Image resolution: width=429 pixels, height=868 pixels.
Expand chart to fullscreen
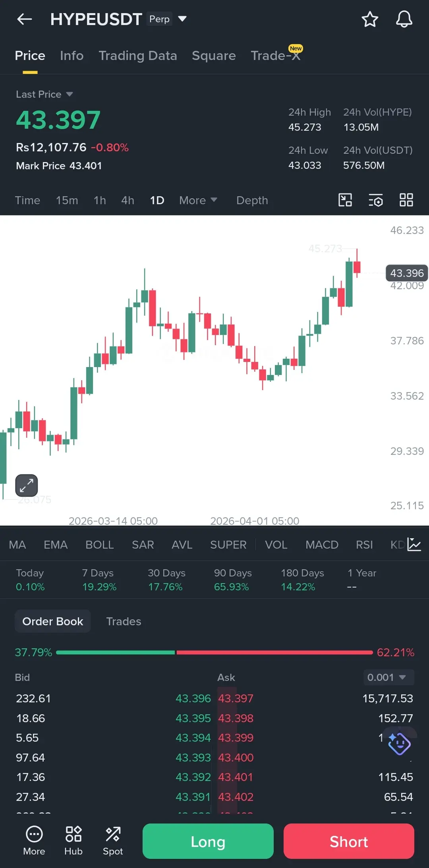[x=26, y=485]
